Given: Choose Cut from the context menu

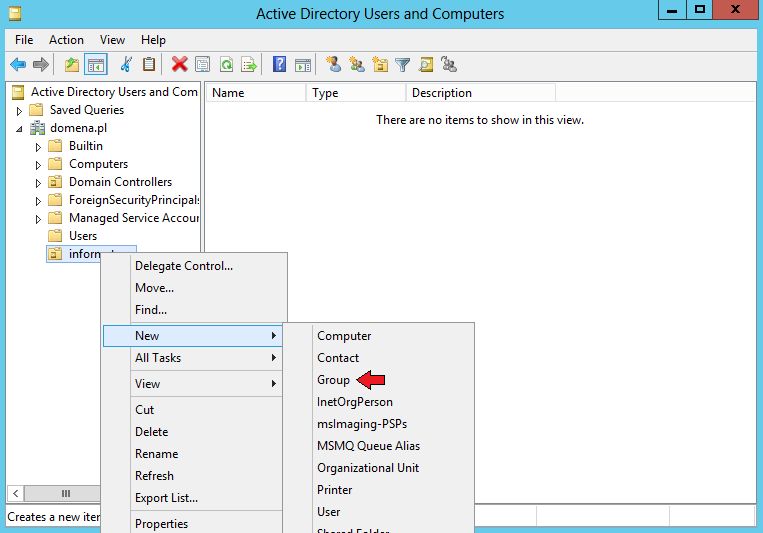Looking at the screenshot, I should [145, 410].
